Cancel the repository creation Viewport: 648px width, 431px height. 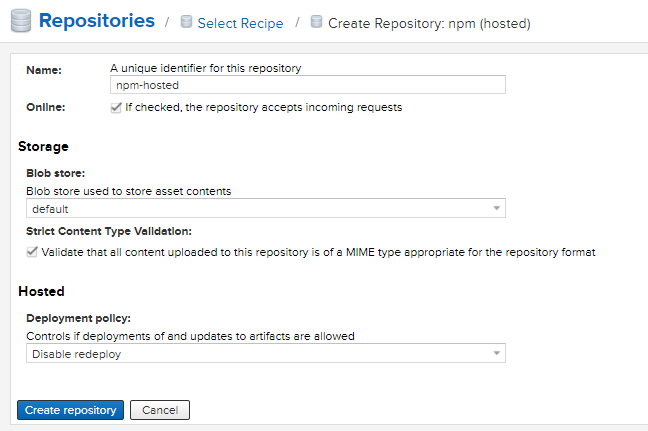point(160,410)
